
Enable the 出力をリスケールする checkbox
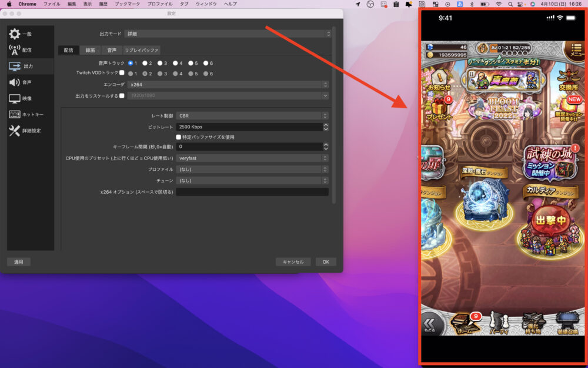[x=122, y=96]
